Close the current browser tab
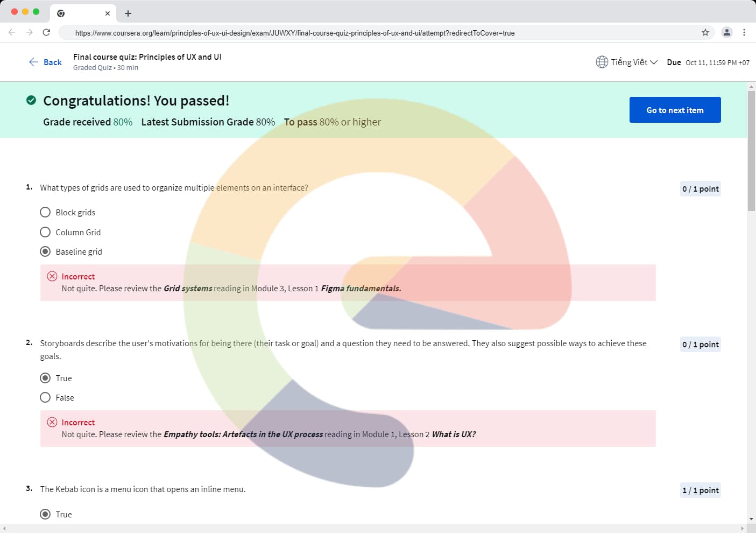Image resolution: width=756 pixels, height=533 pixels. [x=108, y=13]
